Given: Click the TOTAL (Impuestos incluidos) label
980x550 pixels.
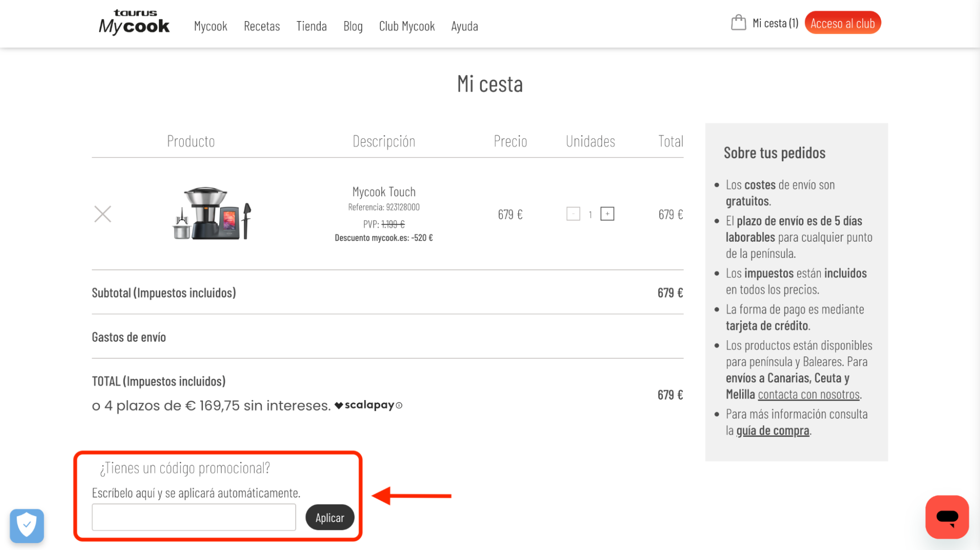Looking at the screenshot, I should (x=159, y=381).
